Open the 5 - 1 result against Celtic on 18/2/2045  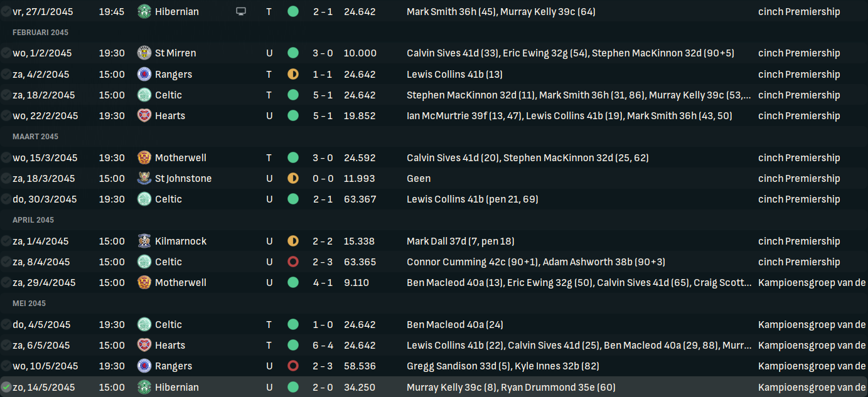click(323, 95)
